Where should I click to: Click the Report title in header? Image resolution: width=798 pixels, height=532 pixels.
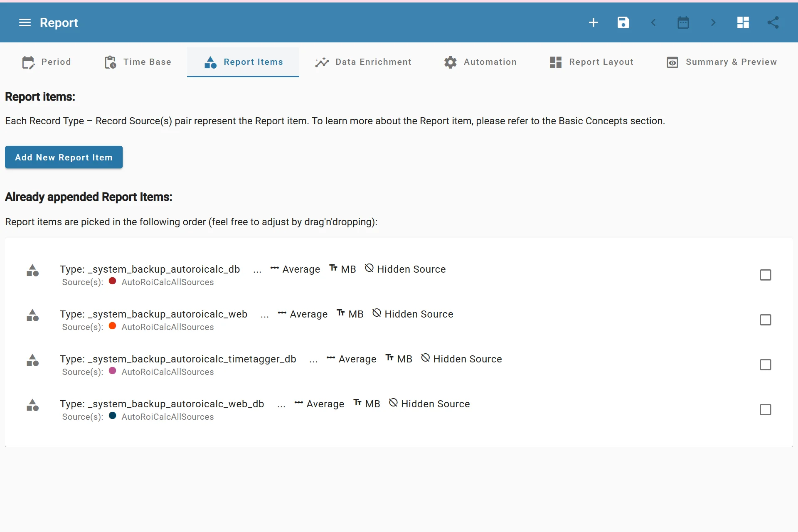(59, 22)
